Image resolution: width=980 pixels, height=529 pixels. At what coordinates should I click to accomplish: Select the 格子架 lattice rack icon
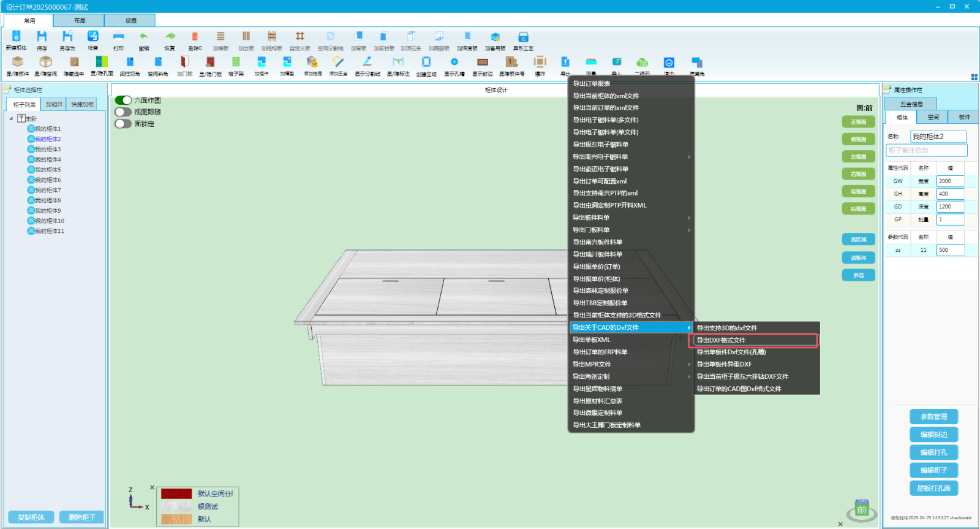(236, 62)
